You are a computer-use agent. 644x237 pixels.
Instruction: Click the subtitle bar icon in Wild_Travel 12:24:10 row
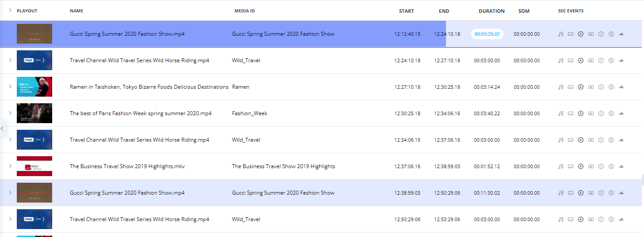571,60
